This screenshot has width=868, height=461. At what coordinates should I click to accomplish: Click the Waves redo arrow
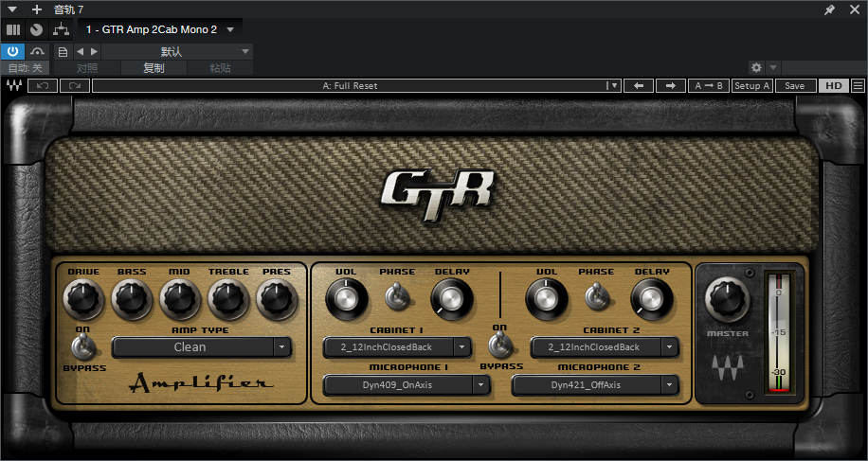point(75,86)
